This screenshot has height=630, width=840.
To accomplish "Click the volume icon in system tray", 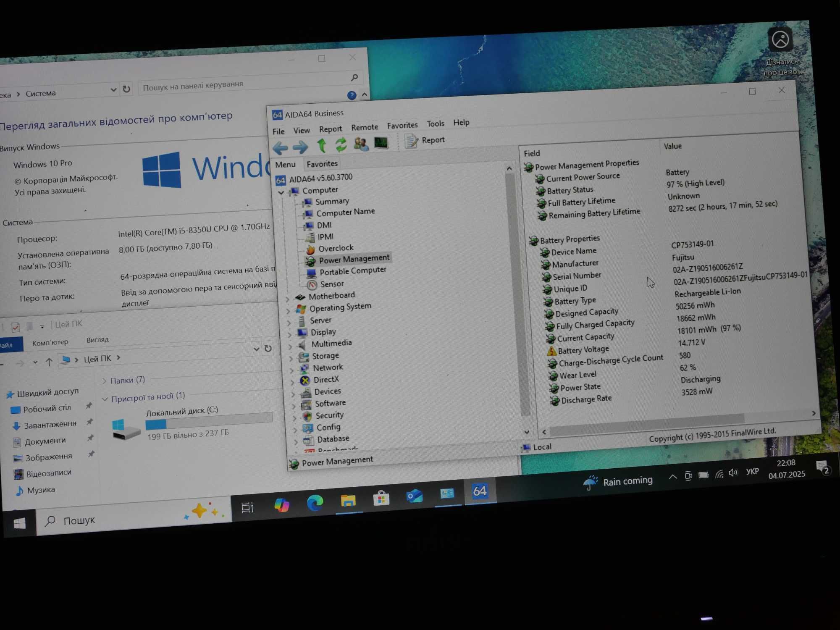I will pyautogui.click(x=733, y=473).
